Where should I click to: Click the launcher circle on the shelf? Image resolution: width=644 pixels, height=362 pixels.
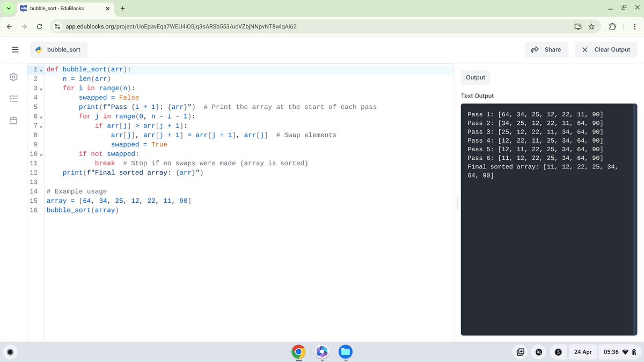point(10,352)
